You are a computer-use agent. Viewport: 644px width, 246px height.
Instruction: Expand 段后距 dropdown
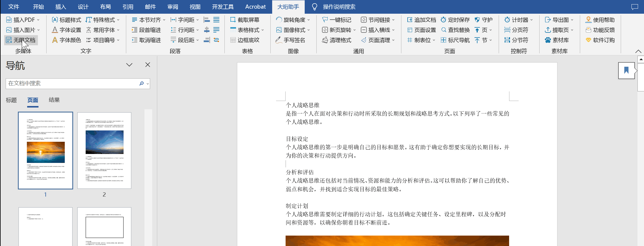[198, 40]
